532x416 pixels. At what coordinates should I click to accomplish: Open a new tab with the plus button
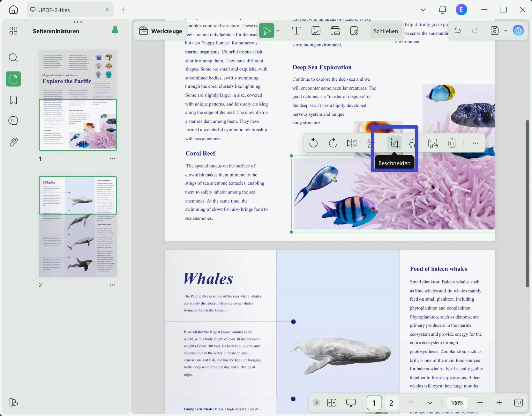124,10
